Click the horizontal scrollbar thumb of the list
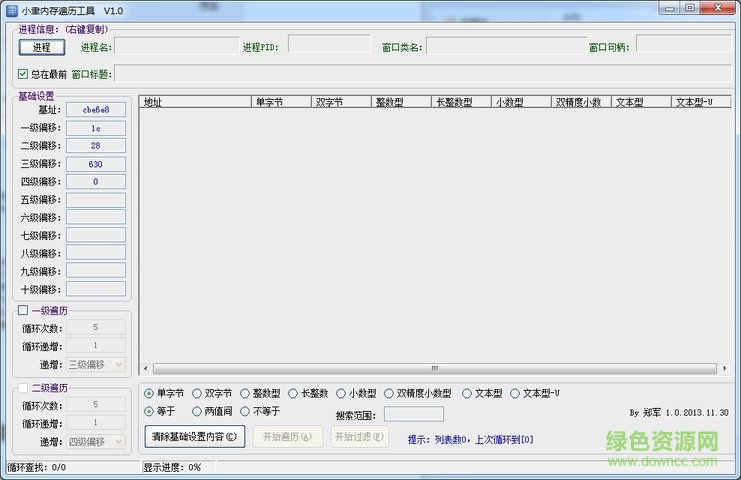 [435, 368]
